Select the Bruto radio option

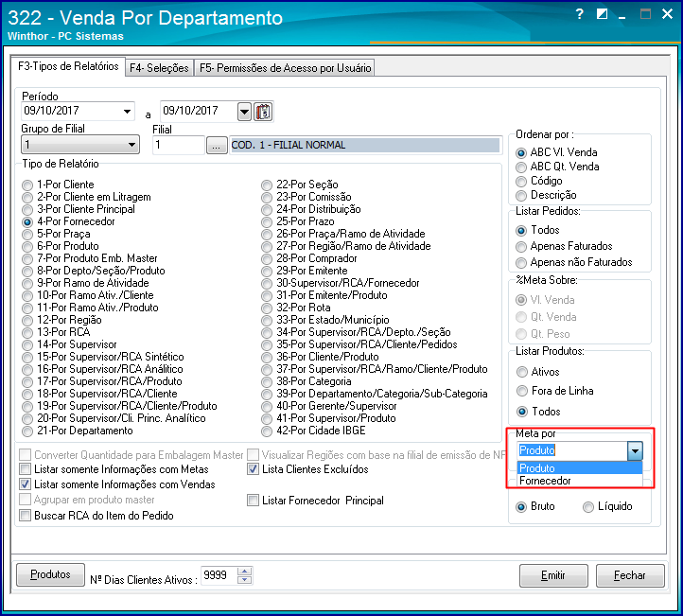point(535,506)
